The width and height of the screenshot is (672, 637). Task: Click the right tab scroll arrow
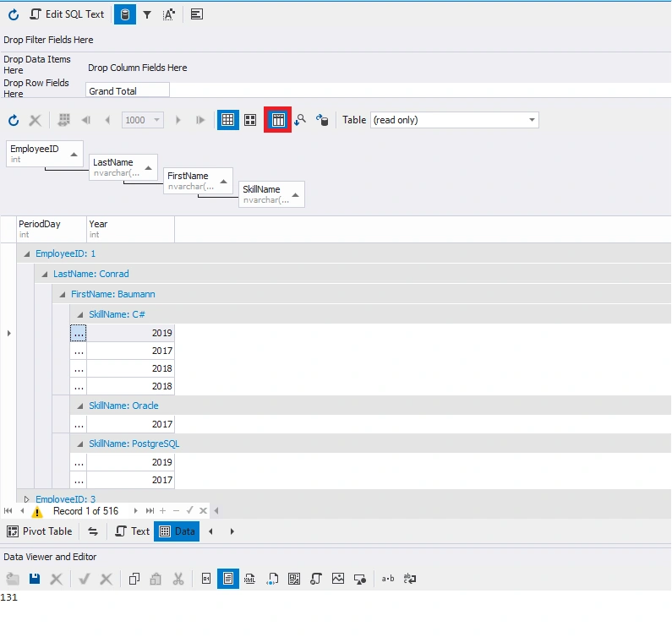click(232, 531)
